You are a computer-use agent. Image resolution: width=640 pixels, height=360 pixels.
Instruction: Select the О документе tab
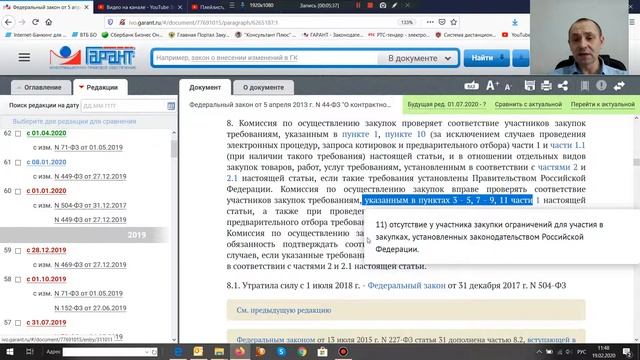pyautogui.click(x=263, y=87)
